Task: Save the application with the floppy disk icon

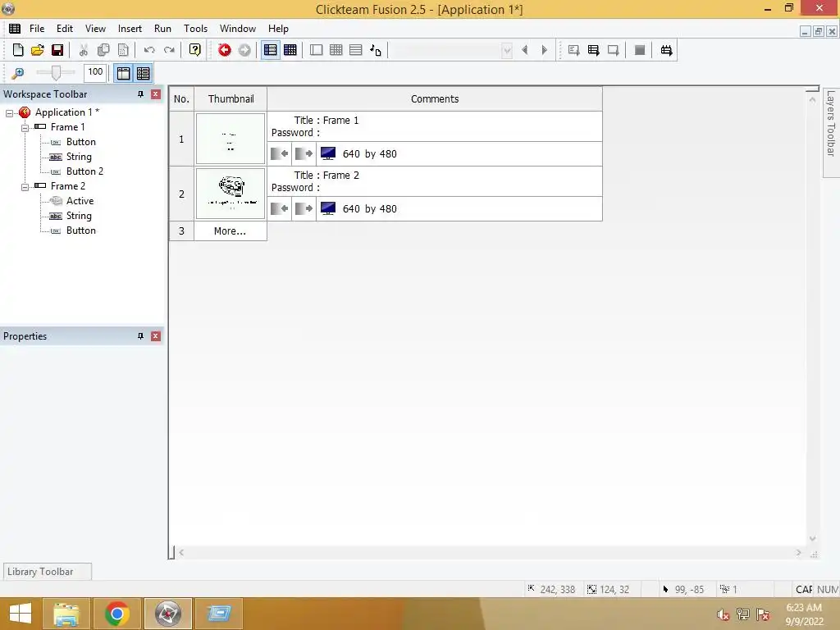Action: 57,50
